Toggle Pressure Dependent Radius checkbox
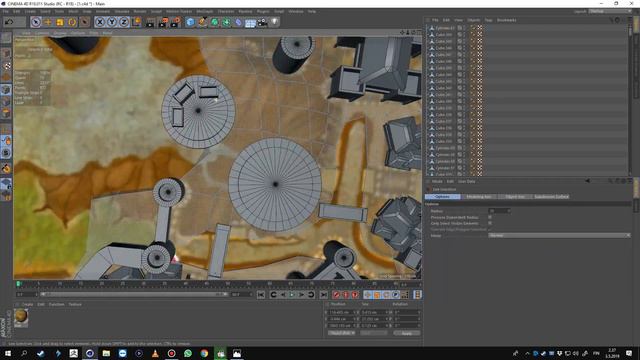Screen dimensions: 640x360 click(490, 217)
